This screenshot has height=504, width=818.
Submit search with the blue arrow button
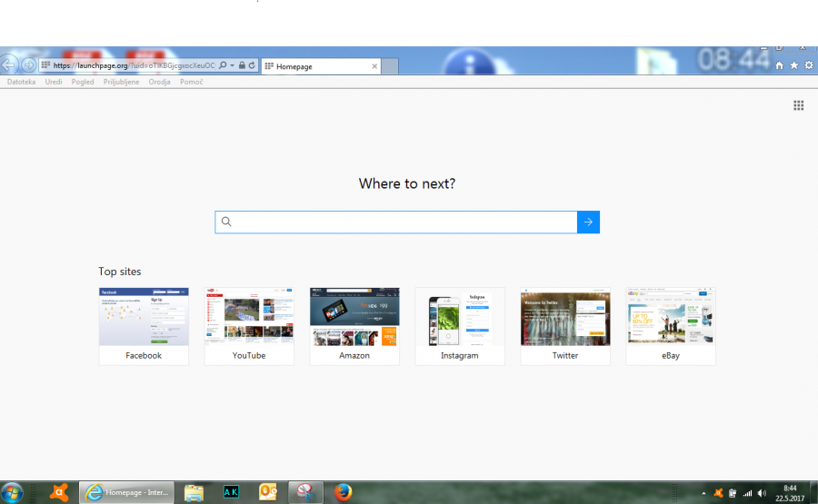pyautogui.click(x=588, y=222)
